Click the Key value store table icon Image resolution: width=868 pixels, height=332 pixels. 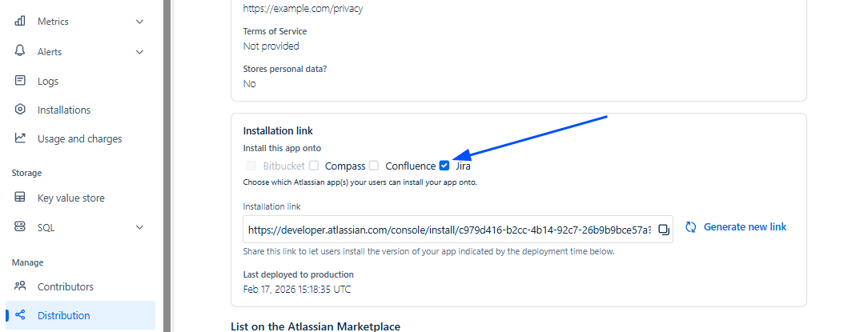coord(20,198)
